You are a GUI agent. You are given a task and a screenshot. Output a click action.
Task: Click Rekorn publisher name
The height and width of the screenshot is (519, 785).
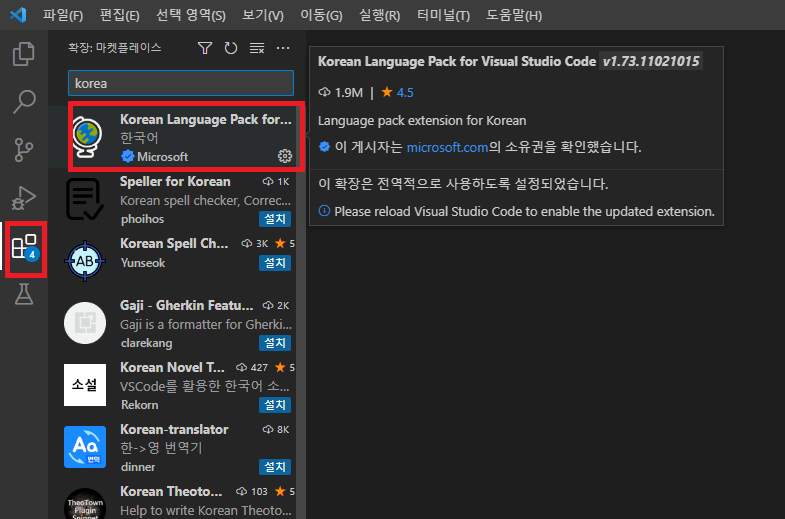139,405
